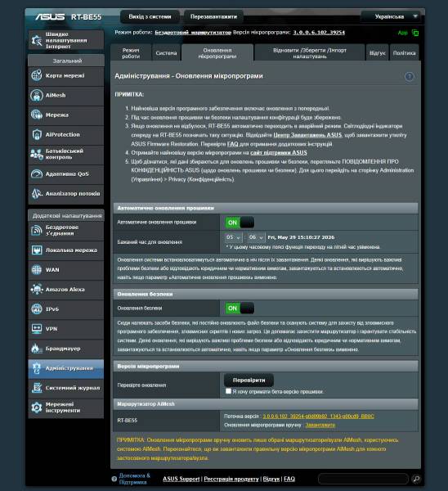Open Адаптивна QoS gauge icon
The width and height of the screenshot is (448, 491).
[37, 173]
